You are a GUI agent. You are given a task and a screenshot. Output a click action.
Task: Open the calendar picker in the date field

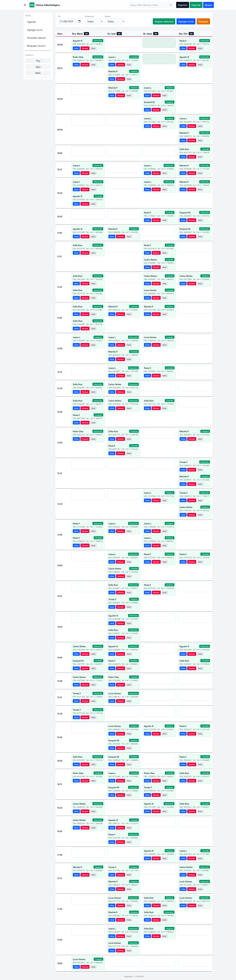(x=79, y=21)
